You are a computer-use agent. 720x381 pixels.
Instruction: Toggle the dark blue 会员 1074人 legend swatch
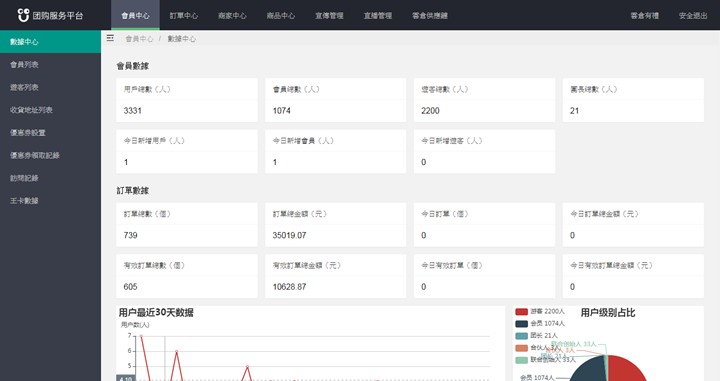coord(521,324)
